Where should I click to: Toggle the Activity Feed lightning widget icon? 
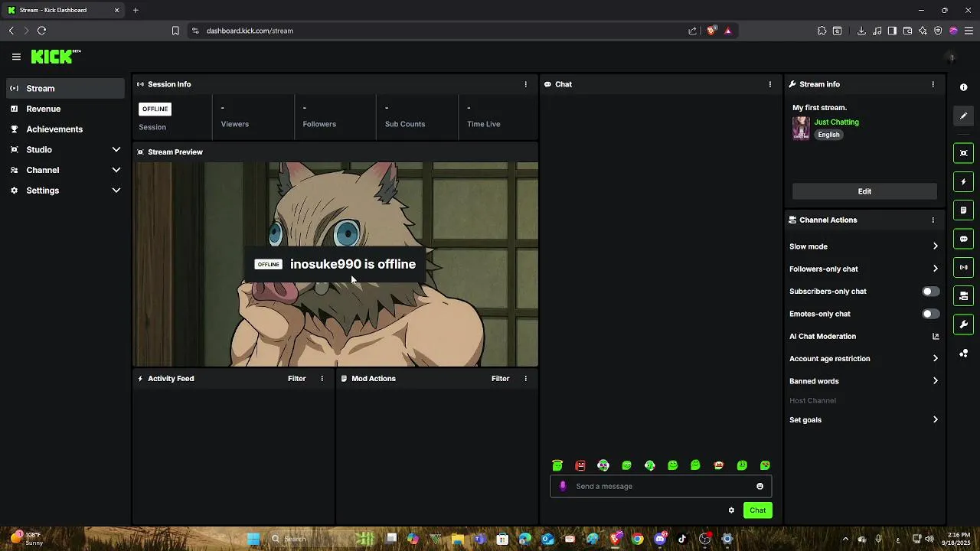pyautogui.click(x=963, y=181)
